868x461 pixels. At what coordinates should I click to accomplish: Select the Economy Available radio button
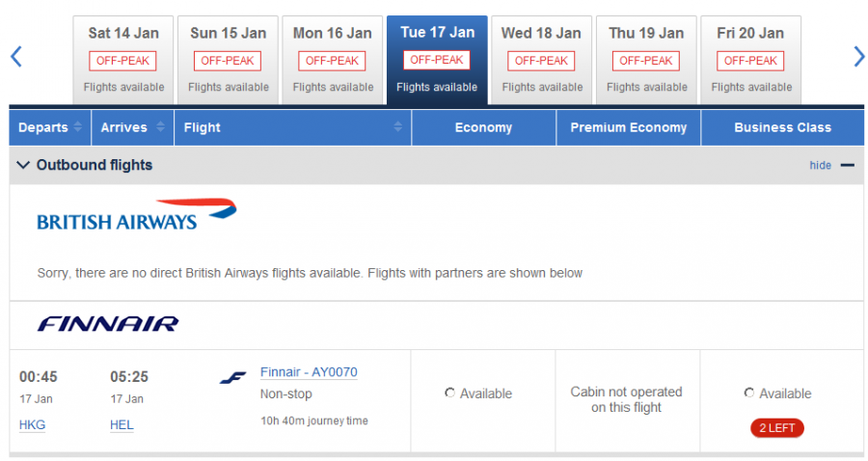pos(449,393)
